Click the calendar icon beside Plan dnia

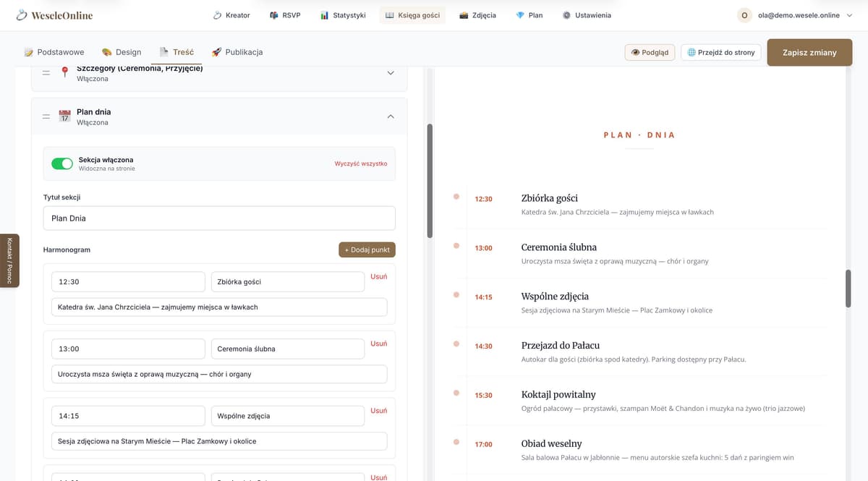click(64, 116)
